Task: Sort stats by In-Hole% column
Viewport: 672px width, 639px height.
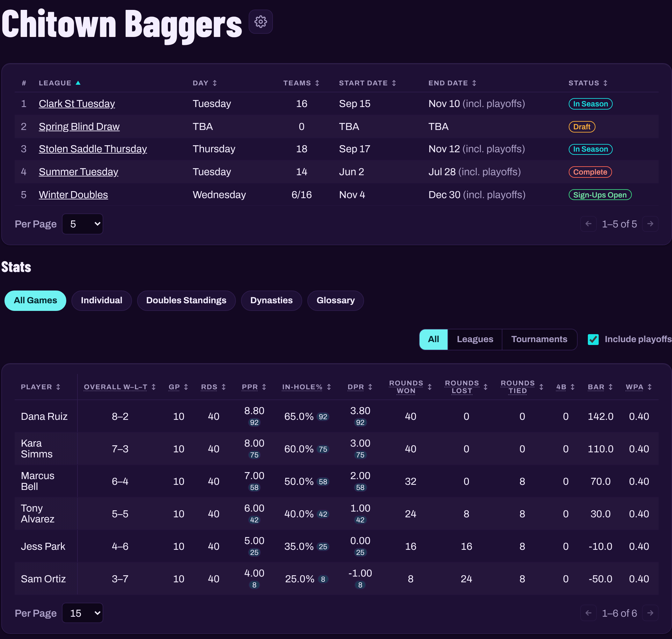Action: (306, 387)
